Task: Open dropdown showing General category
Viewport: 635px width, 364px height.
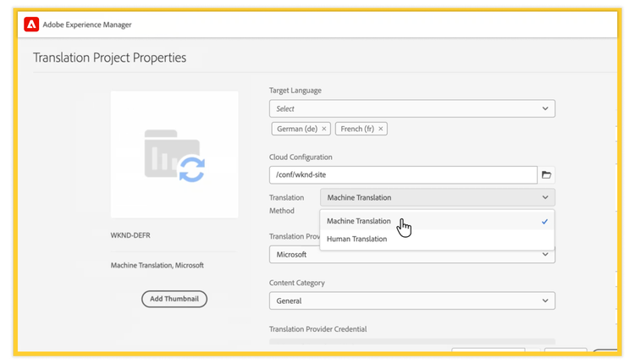Action: 406,301
